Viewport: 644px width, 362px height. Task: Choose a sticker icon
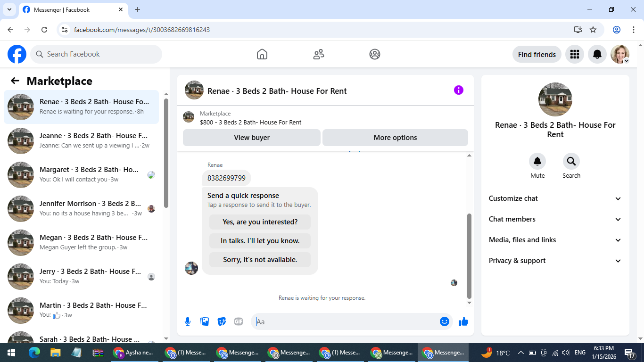(222, 321)
